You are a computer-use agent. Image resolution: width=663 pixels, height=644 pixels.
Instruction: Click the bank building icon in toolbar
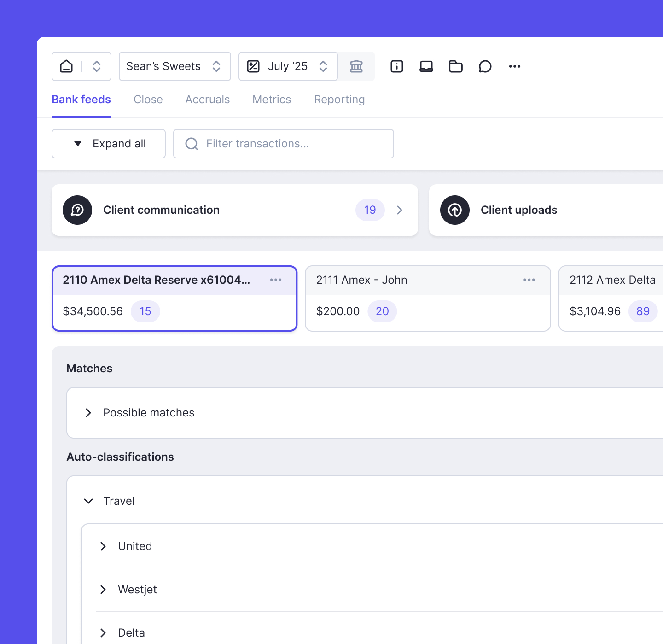pyautogui.click(x=356, y=66)
